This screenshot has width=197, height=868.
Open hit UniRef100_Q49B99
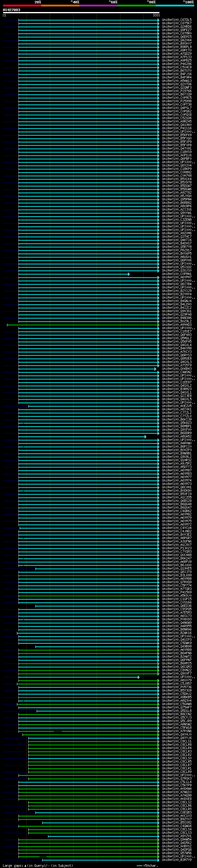coord(176,647)
